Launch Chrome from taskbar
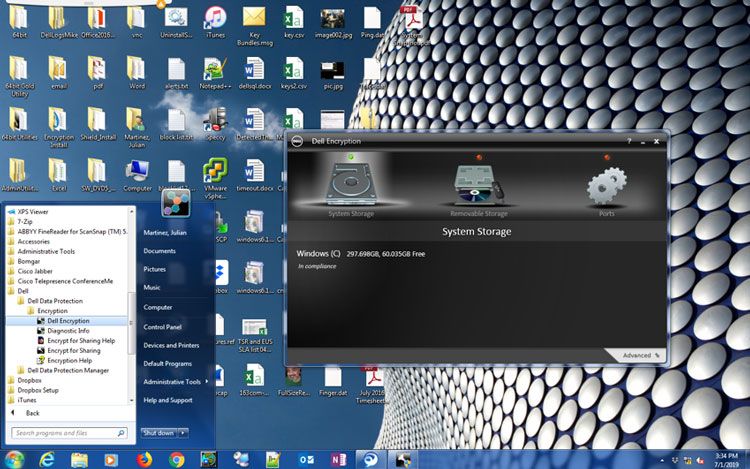Screen dimensions: 750x469 [x=176, y=459]
